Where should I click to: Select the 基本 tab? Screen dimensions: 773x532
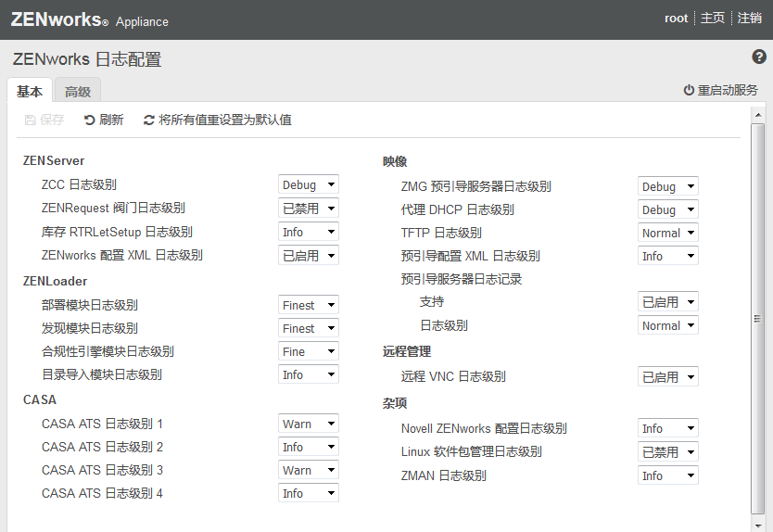point(29,91)
